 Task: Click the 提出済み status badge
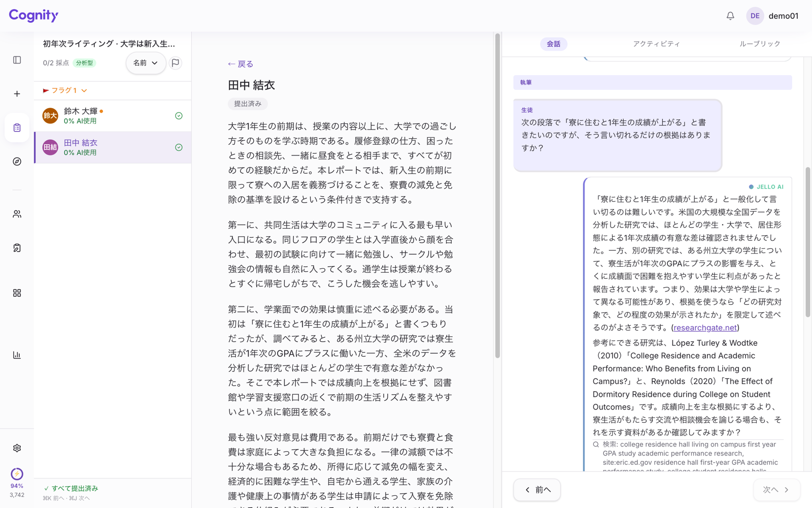coord(248,104)
